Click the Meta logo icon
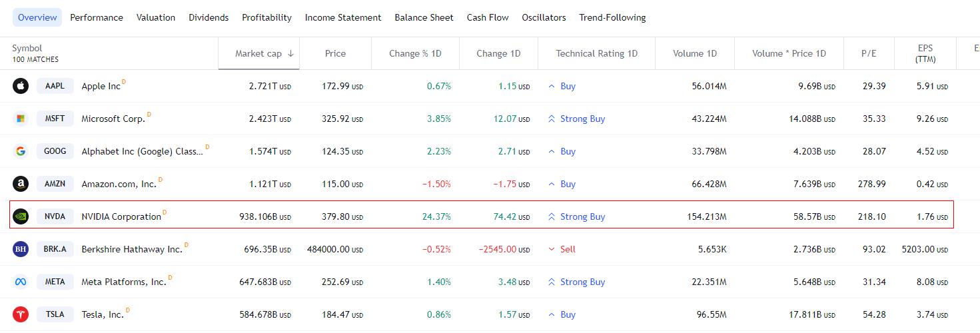980x333 pixels. pyautogui.click(x=21, y=282)
